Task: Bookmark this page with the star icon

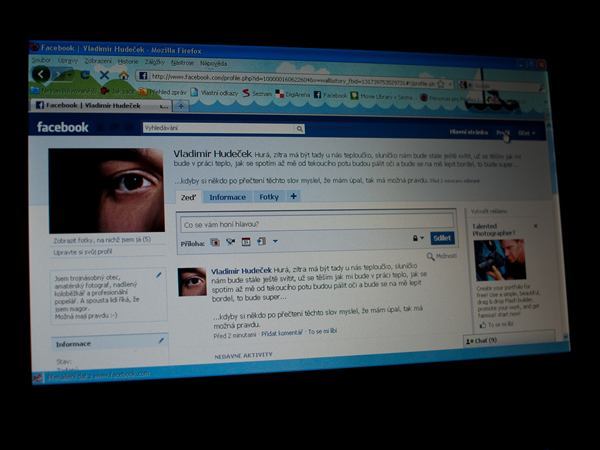Action: (x=441, y=83)
